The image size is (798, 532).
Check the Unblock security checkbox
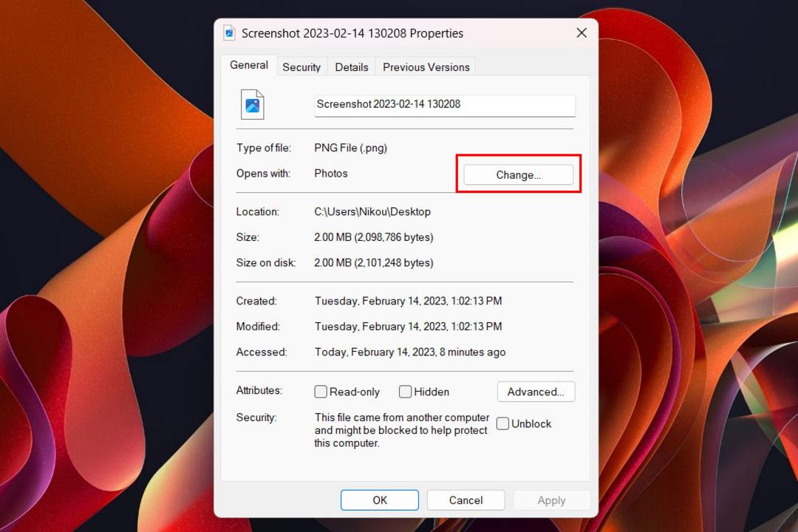click(503, 423)
